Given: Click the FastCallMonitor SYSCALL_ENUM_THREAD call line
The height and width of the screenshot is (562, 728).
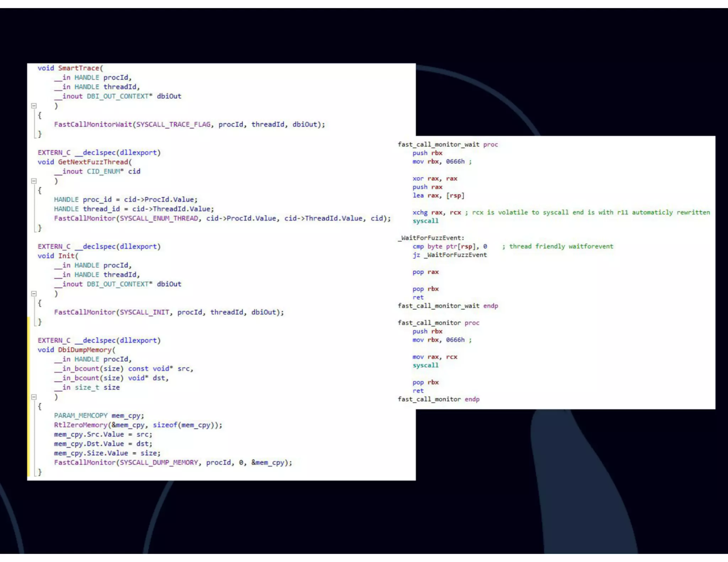Looking at the screenshot, I should 222,218.
